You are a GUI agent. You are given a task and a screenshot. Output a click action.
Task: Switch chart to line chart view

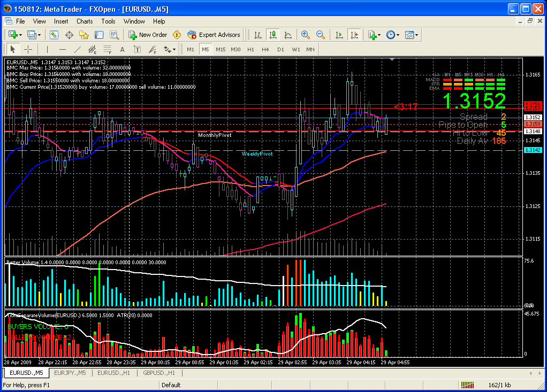click(288, 35)
